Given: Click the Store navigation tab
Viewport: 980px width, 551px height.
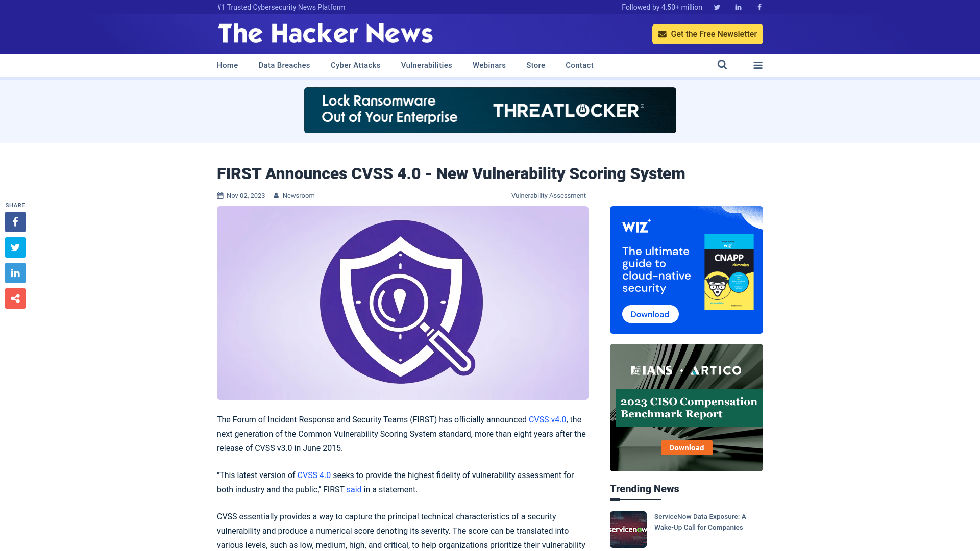Looking at the screenshot, I should pos(535,65).
